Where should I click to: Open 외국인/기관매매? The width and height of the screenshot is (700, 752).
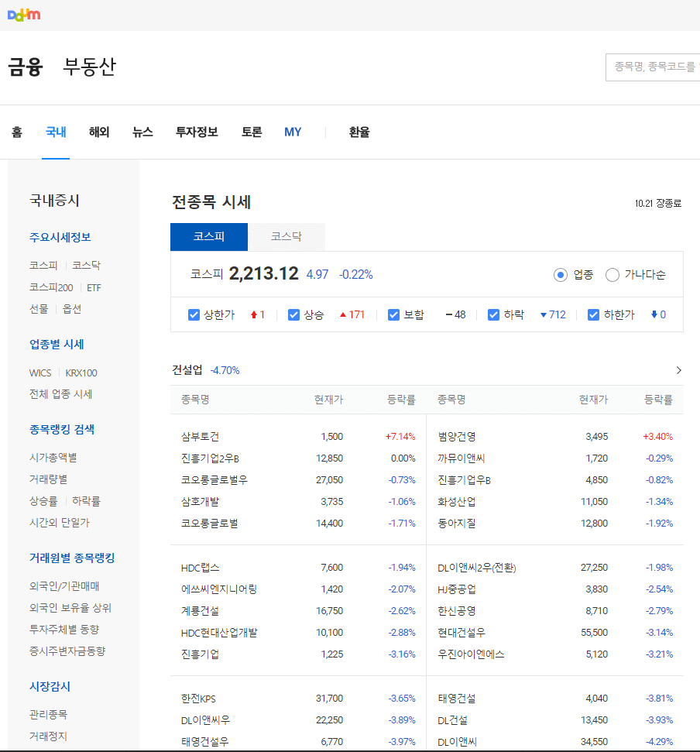[x=64, y=586]
